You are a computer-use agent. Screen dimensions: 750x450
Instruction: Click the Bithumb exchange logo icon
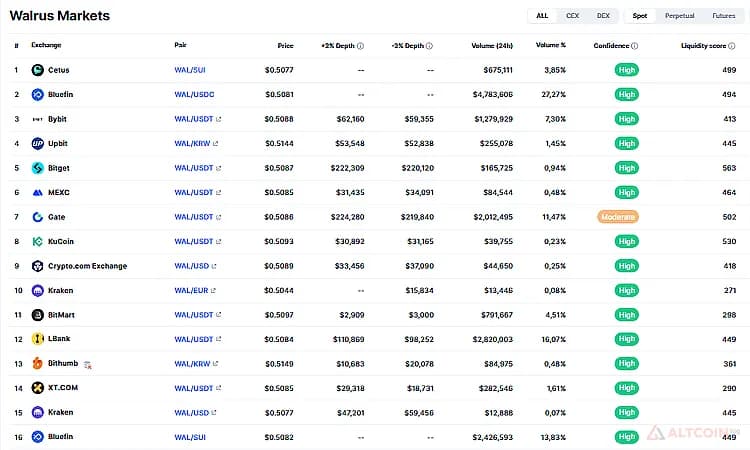pyautogui.click(x=37, y=363)
